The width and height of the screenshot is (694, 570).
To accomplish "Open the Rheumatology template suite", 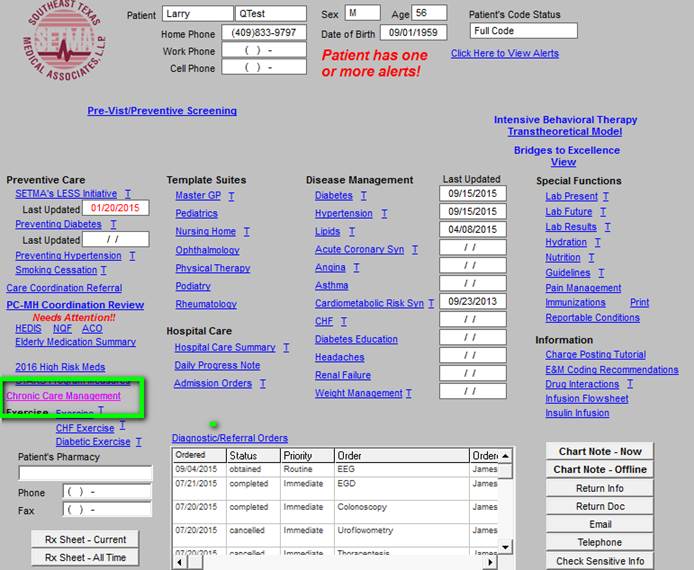I will [x=206, y=304].
